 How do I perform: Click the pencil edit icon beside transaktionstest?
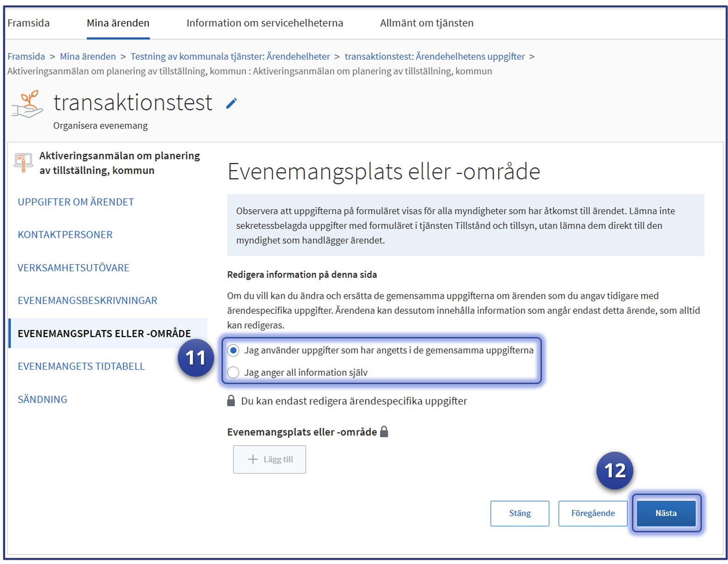tap(231, 103)
